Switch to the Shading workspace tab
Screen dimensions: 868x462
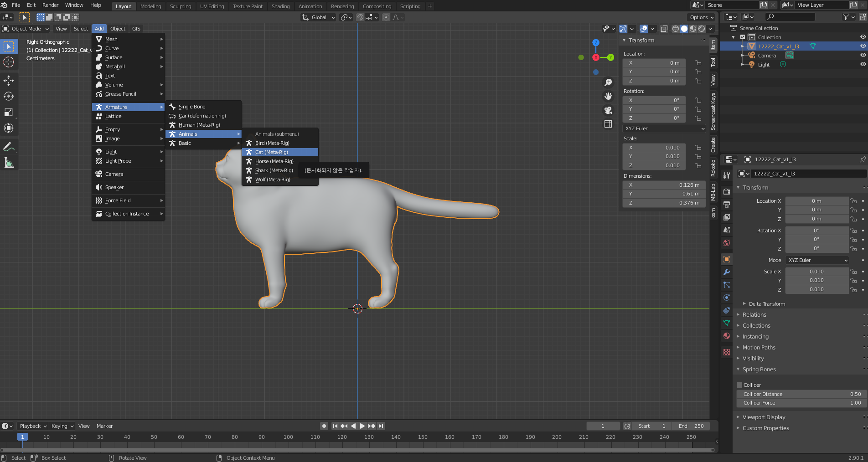click(x=280, y=6)
